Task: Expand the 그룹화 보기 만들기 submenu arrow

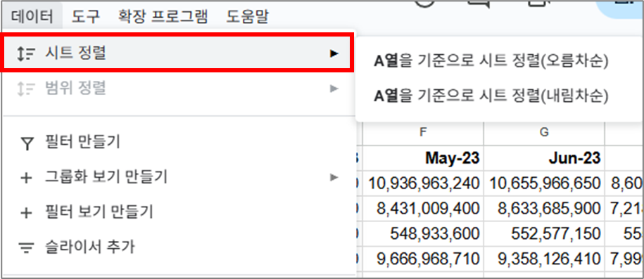Action: [334, 177]
